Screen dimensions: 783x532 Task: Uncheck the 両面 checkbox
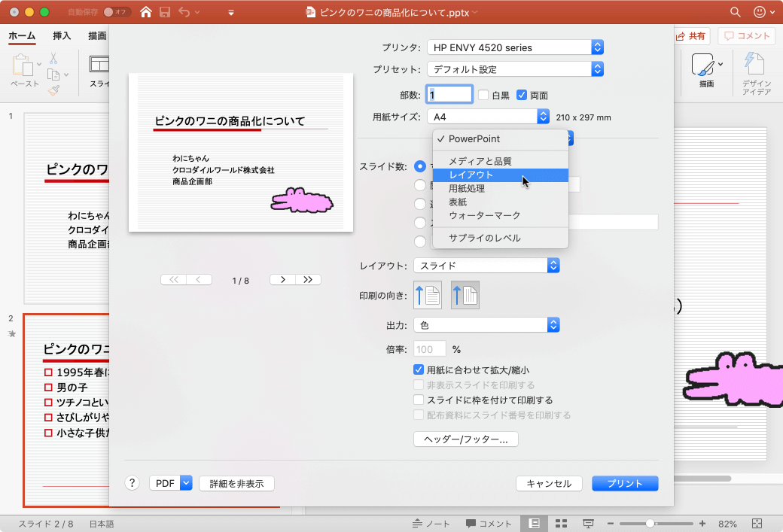tap(522, 95)
